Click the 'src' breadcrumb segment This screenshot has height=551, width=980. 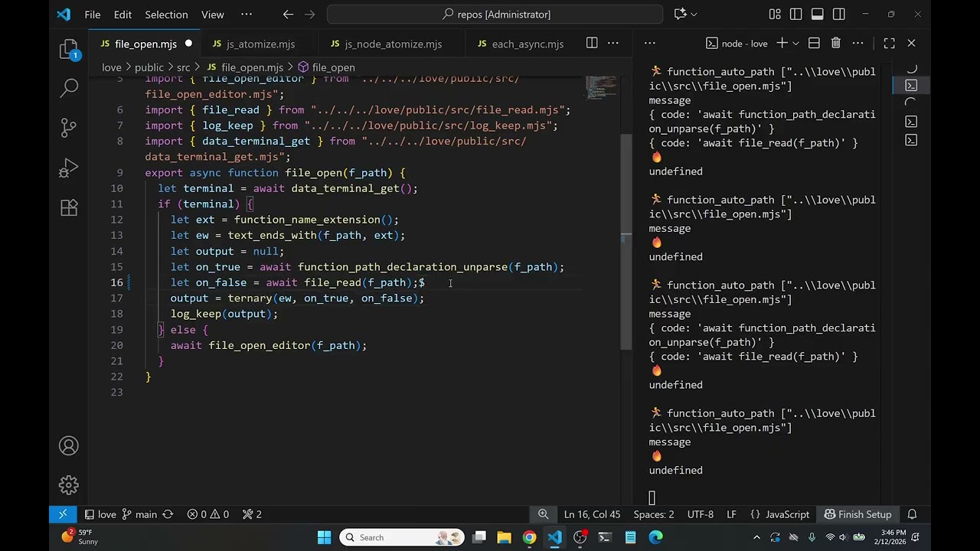184,67
